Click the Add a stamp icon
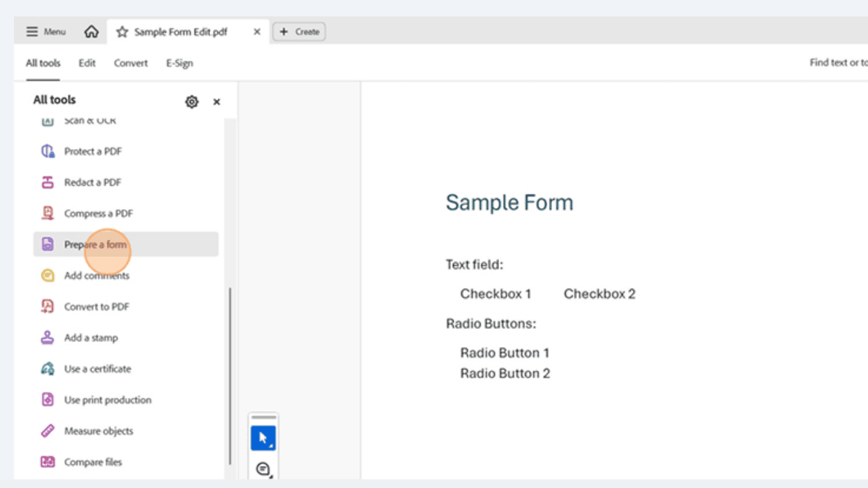This screenshot has height=488, width=868. click(48, 337)
